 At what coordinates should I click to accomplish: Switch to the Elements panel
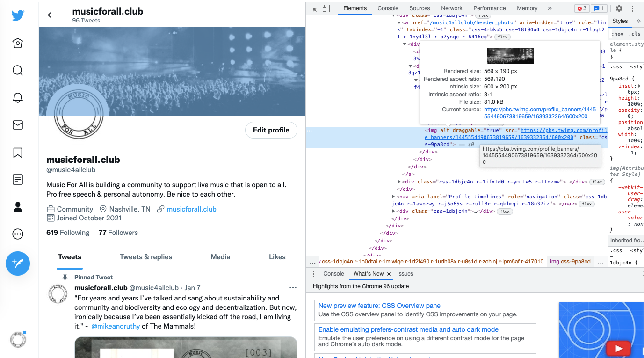click(x=355, y=8)
